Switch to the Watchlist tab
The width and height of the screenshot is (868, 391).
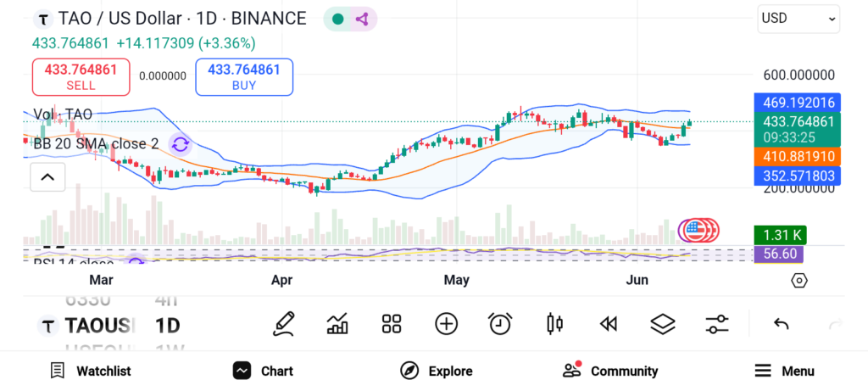91,371
